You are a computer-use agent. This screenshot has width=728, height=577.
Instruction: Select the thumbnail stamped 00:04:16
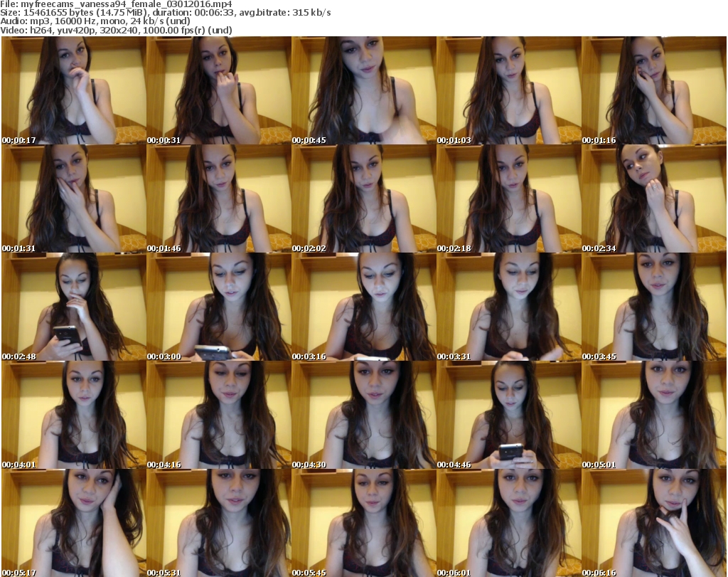[219, 415]
